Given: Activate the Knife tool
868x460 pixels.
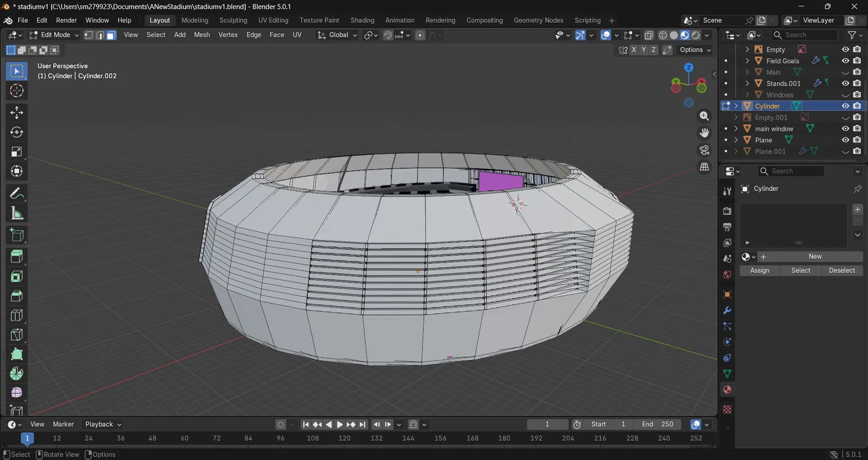Looking at the screenshot, I should [16, 335].
